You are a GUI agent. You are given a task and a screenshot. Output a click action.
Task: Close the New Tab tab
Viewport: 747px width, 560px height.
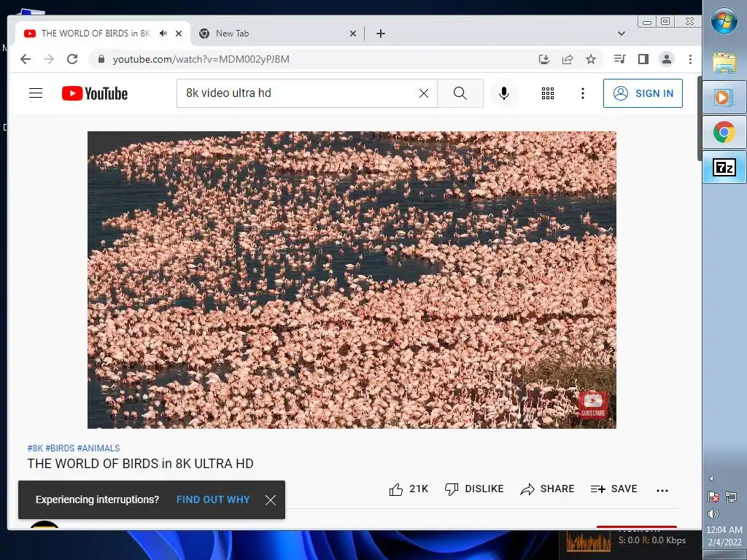pyautogui.click(x=353, y=34)
